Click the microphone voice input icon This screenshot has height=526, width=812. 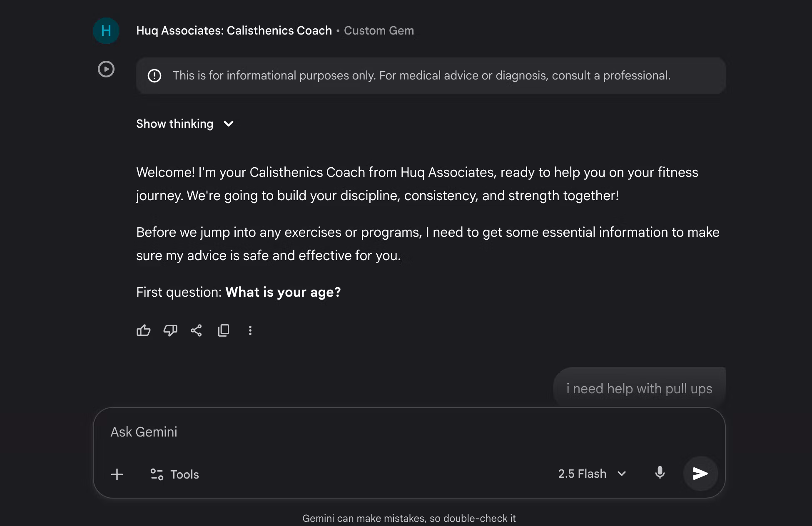coord(660,473)
